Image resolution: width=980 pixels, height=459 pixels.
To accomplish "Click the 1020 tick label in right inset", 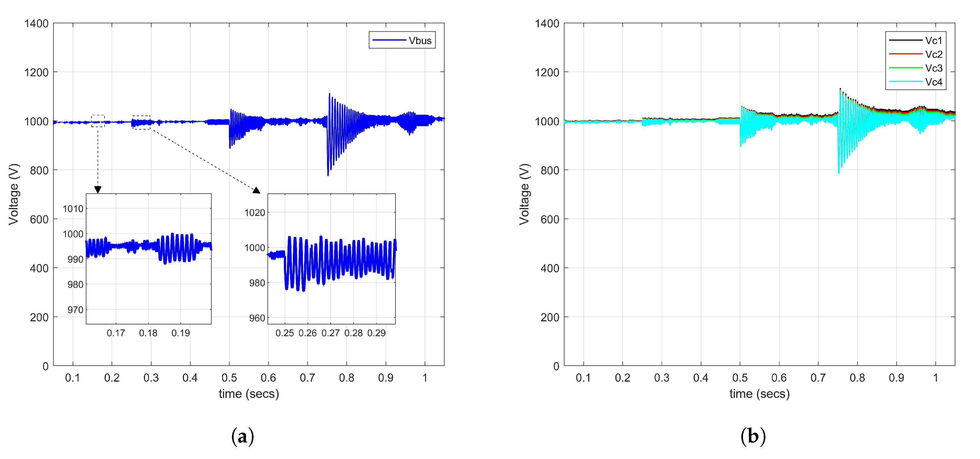I will pyautogui.click(x=254, y=213).
